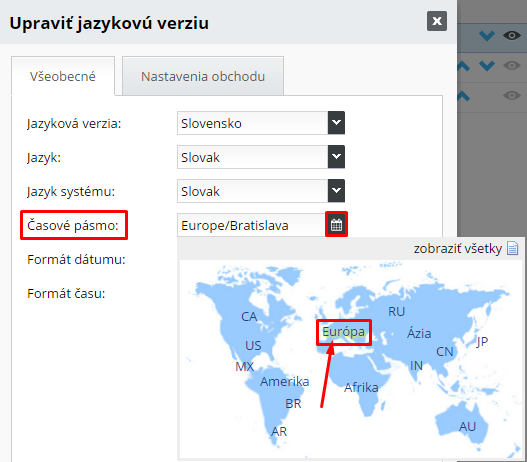Screen dimensions: 527x462
Task: Pick AR on the world map
Action: point(279,431)
